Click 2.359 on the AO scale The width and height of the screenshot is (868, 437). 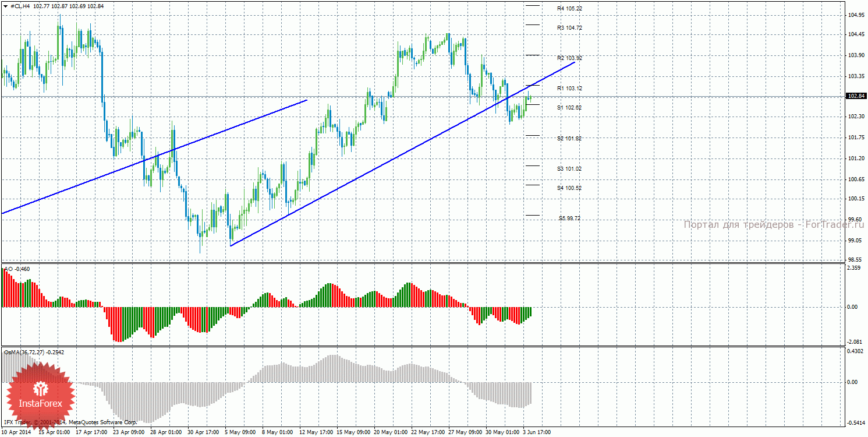tap(853, 269)
